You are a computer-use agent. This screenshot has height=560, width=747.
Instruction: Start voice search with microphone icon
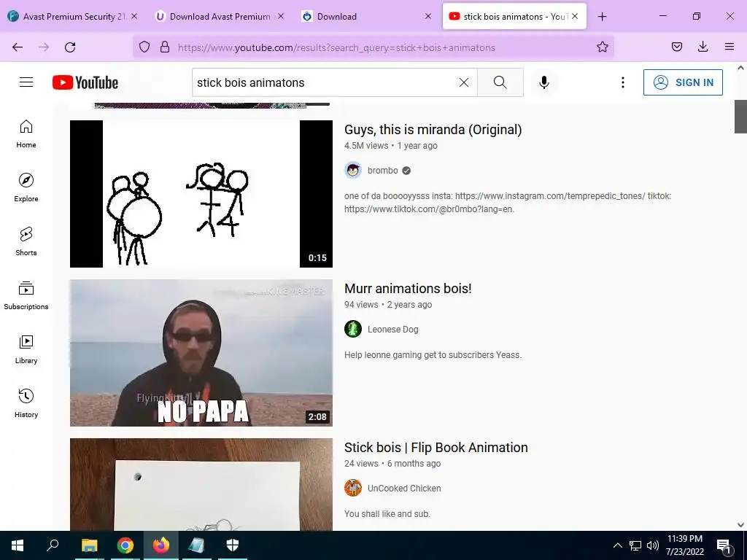[544, 82]
